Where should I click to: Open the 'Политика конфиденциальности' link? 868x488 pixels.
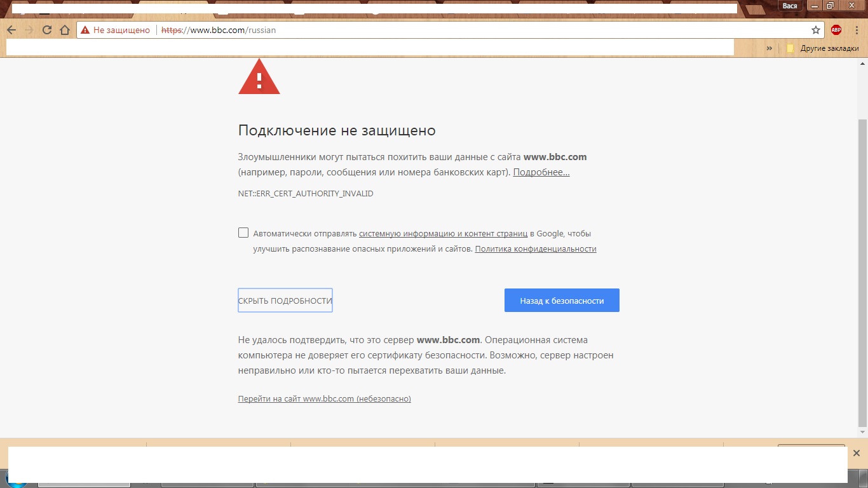coord(536,249)
